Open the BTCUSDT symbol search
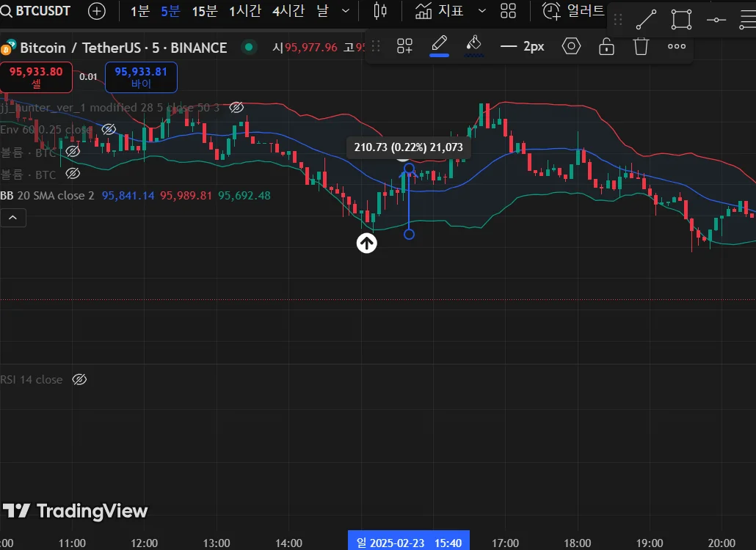The image size is (756, 550). pyautogui.click(x=36, y=10)
